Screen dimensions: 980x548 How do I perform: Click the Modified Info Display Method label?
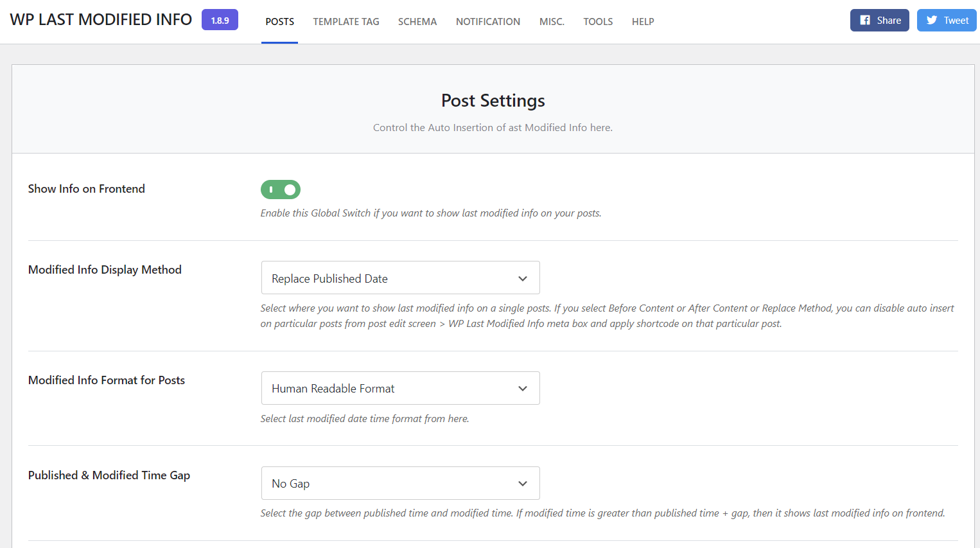[x=105, y=270]
